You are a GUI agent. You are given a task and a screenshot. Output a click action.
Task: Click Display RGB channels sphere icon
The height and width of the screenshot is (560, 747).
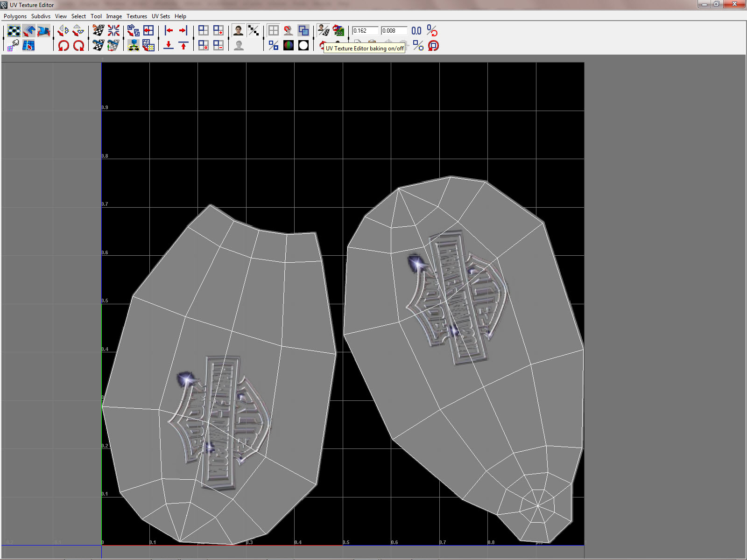pyautogui.click(x=289, y=46)
